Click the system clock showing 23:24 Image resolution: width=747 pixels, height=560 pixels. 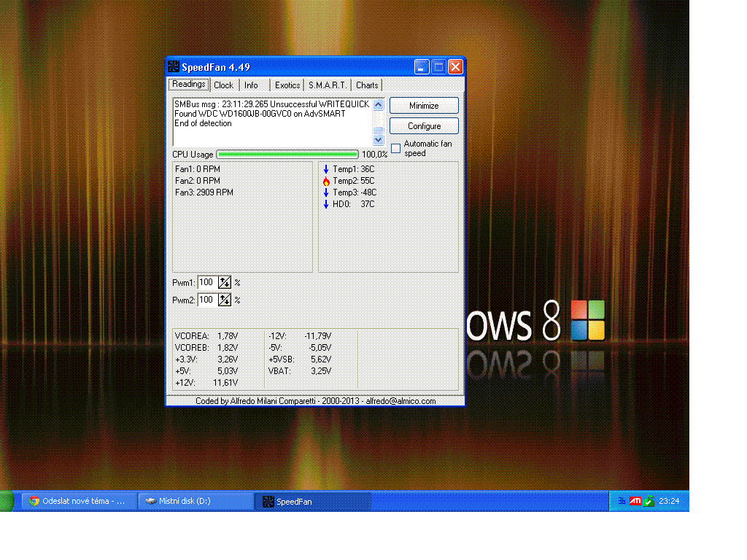[x=669, y=501]
